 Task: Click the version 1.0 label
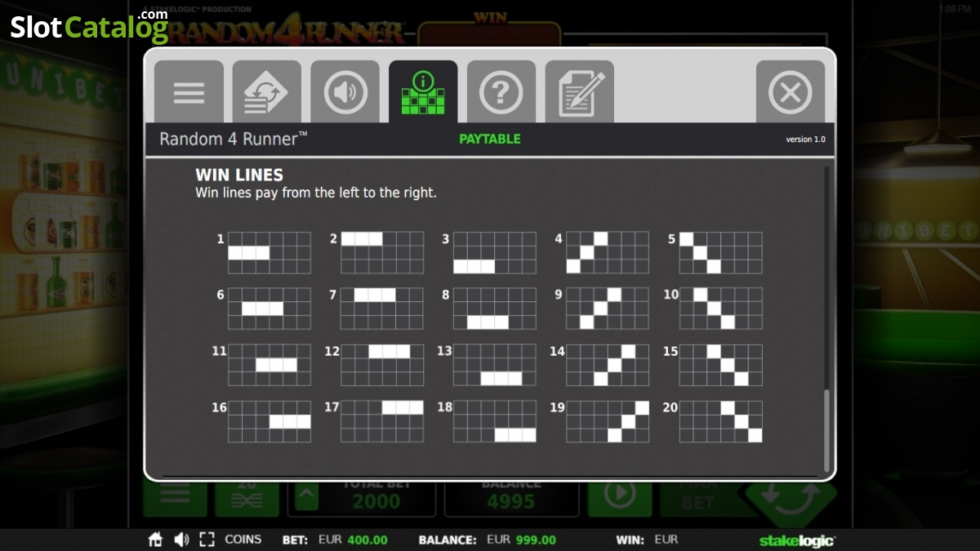tap(805, 140)
